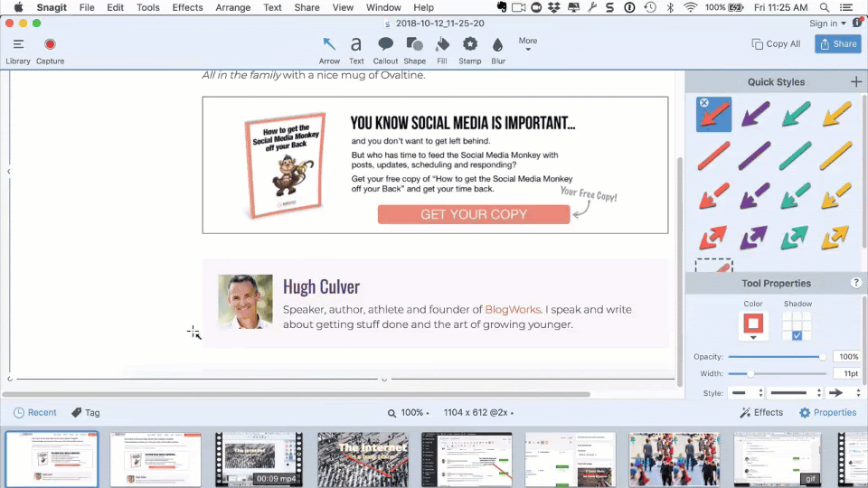Open the Bluetooth status menu
Screen dimensions: 868x488
point(670,8)
